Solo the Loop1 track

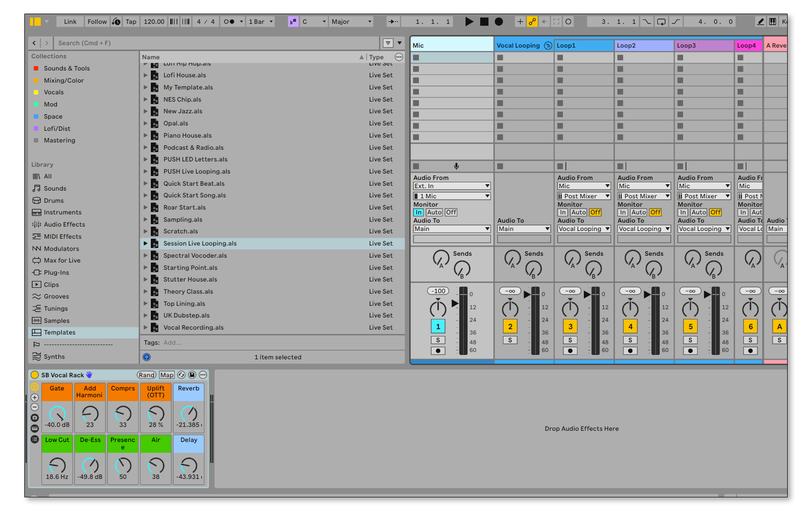[x=570, y=340]
